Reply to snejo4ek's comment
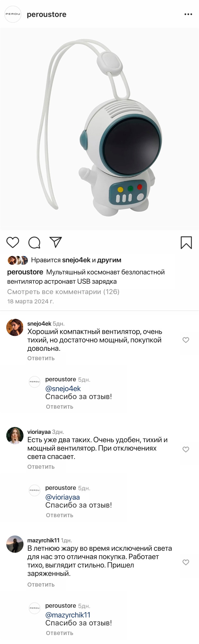Image resolution: width=199 pixels, height=644 pixels. click(x=41, y=358)
